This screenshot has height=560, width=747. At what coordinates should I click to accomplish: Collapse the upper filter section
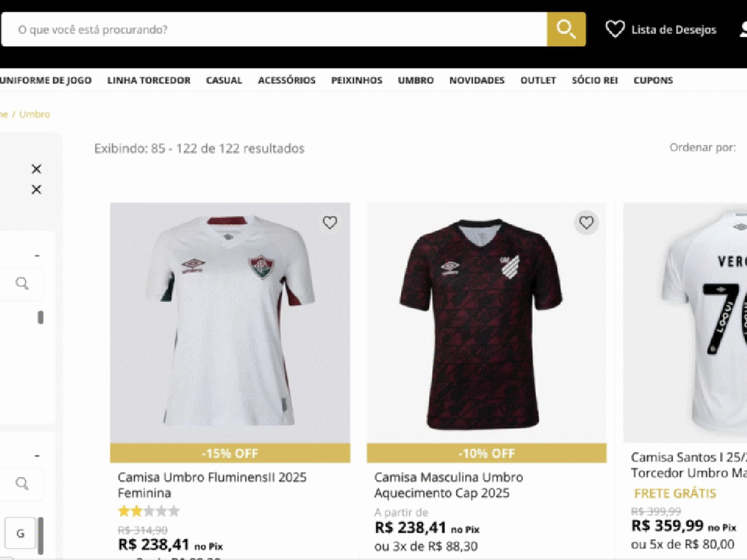(x=37, y=256)
